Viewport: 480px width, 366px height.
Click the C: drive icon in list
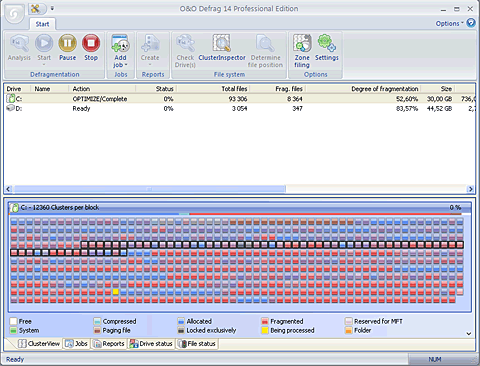pos(11,98)
